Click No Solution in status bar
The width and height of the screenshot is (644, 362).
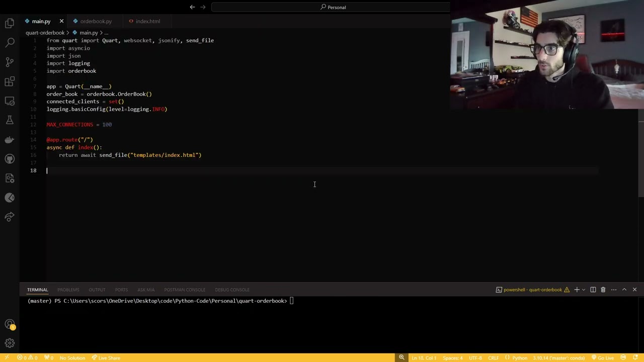(x=72, y=358)
